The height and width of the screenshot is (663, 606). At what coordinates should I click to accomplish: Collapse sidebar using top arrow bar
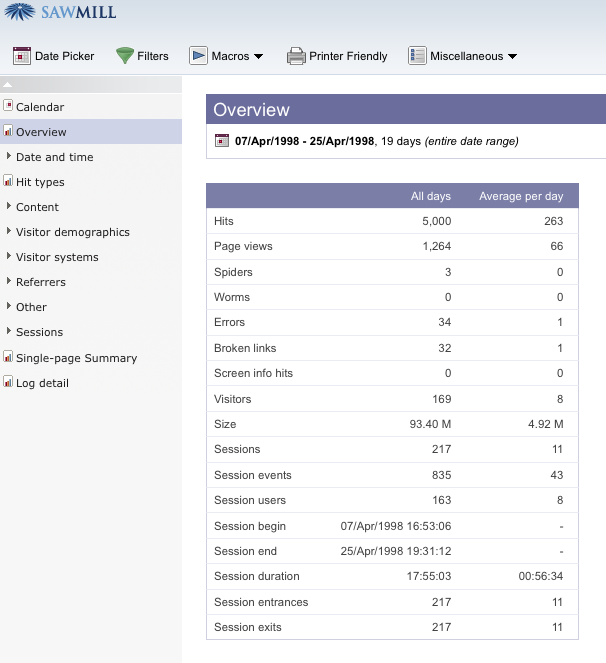(90, 85)
